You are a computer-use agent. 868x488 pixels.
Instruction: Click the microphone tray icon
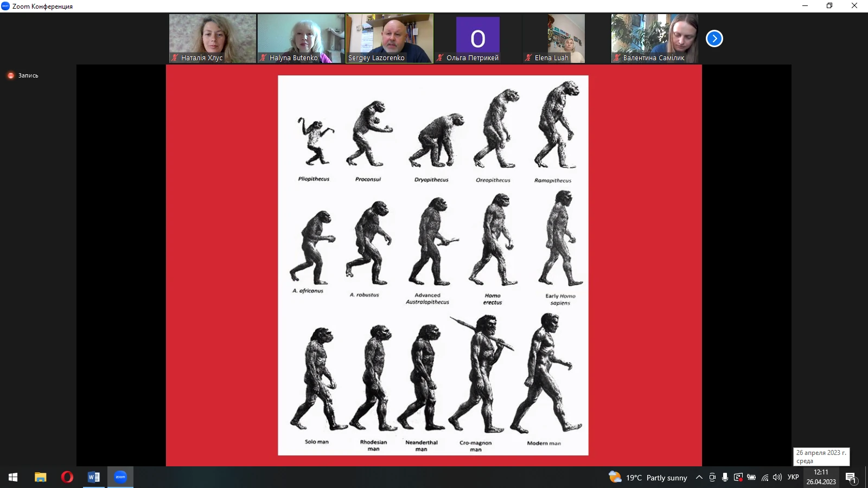click(x=725, y=477)
